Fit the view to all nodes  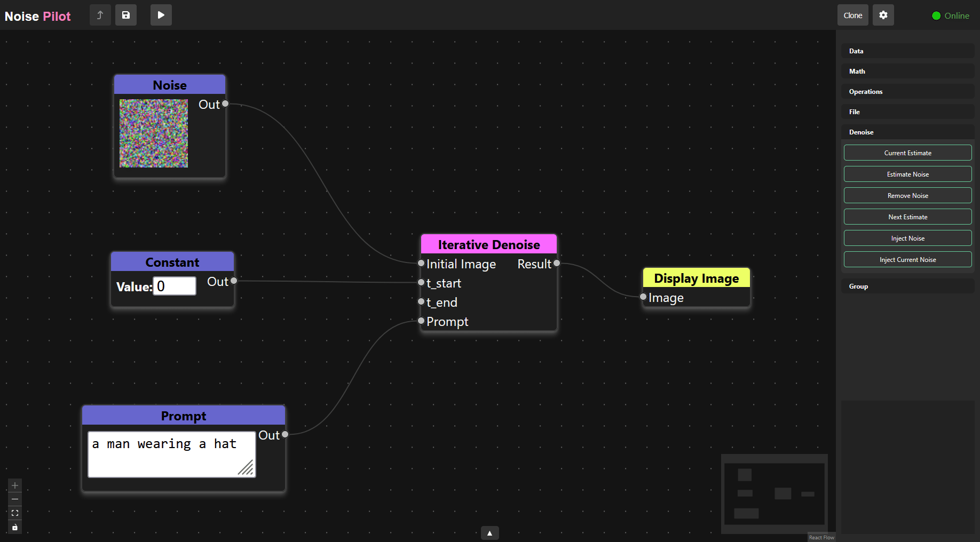tap(14, 513)
